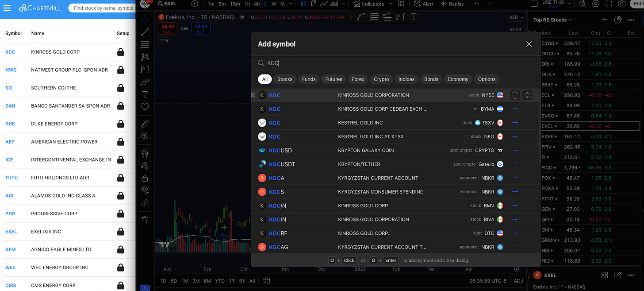Select the text annotation tool in left toolbar

[145, 94]
